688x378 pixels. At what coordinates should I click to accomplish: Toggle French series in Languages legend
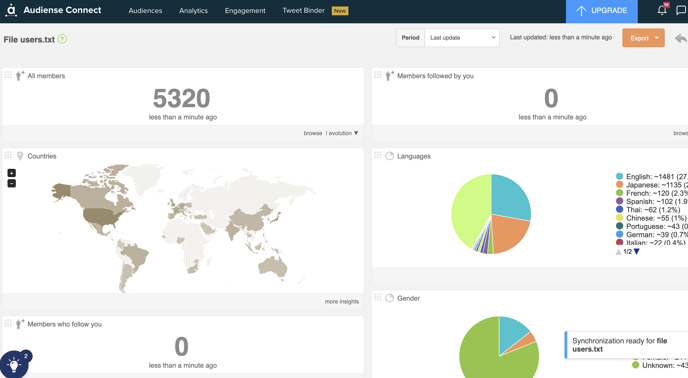tap(651, 193)
